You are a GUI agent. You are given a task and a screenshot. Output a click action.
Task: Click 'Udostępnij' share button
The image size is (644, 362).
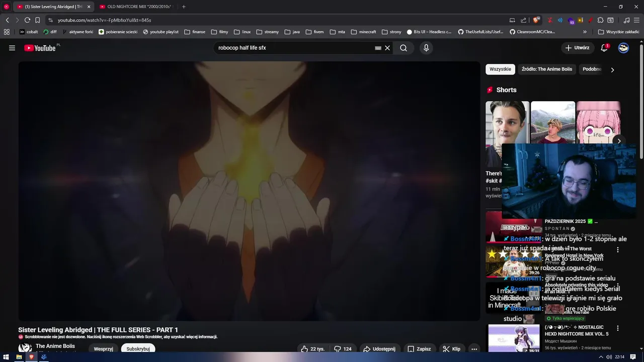[379, 349]
